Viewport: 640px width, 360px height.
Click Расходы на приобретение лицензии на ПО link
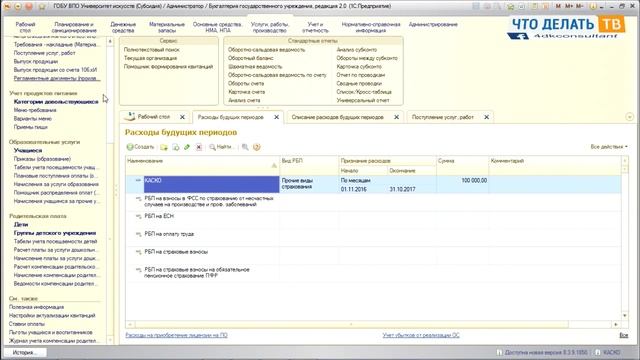176,335
